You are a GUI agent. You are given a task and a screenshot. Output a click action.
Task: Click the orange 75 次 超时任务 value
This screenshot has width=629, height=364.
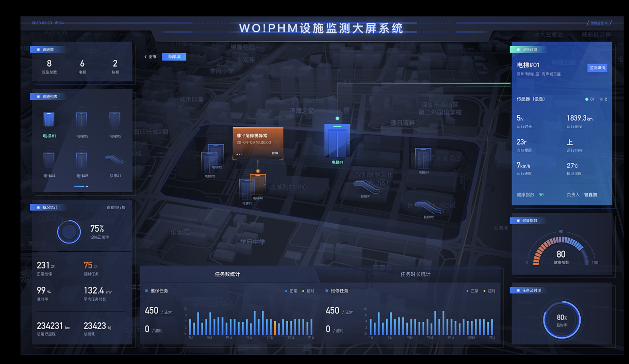pyautogui.click(x=91, y=265)
